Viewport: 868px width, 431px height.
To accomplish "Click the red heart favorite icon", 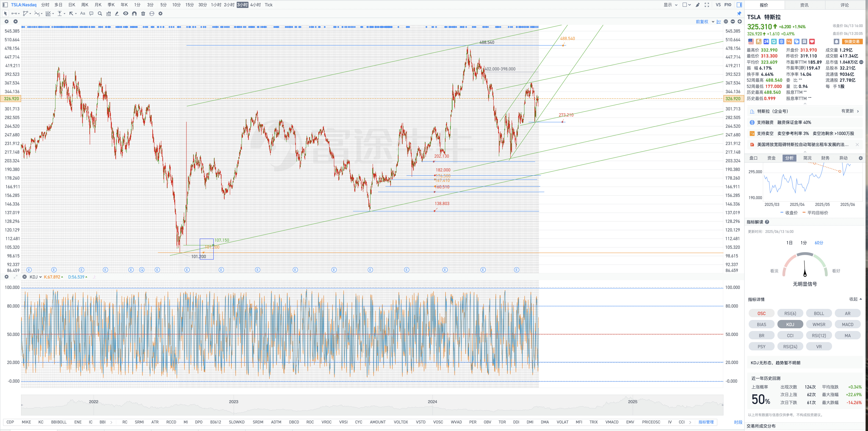I will (x=812, y=42).
